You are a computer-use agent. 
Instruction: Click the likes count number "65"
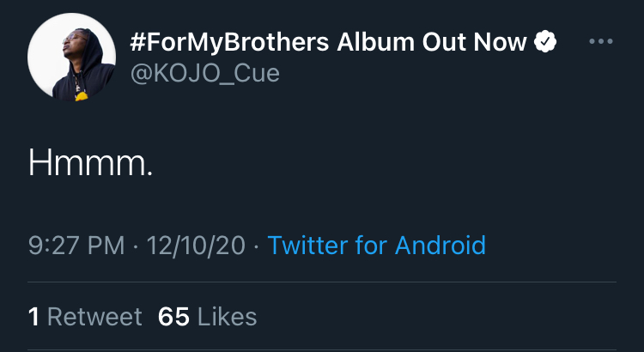[x=173, y=317]
